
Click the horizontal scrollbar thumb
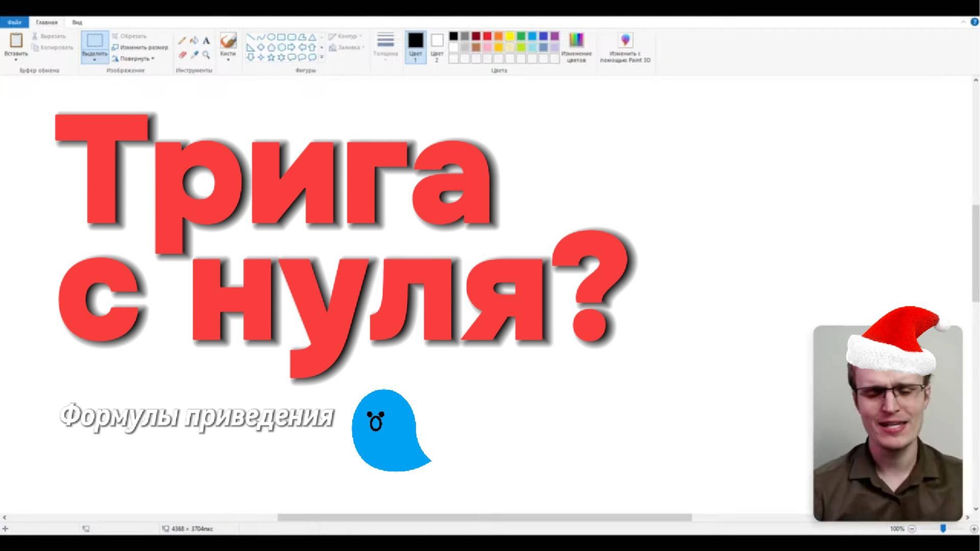coord(484,517)
